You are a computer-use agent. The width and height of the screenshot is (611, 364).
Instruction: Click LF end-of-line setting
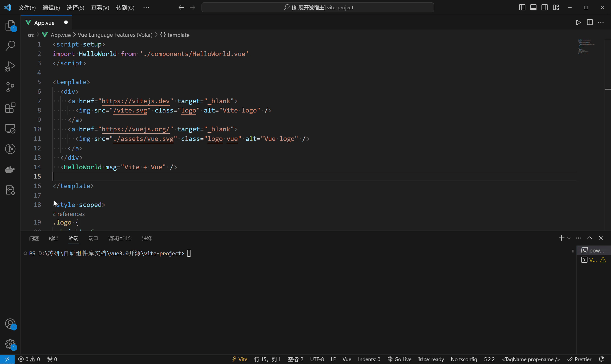[x=333, y=359]
